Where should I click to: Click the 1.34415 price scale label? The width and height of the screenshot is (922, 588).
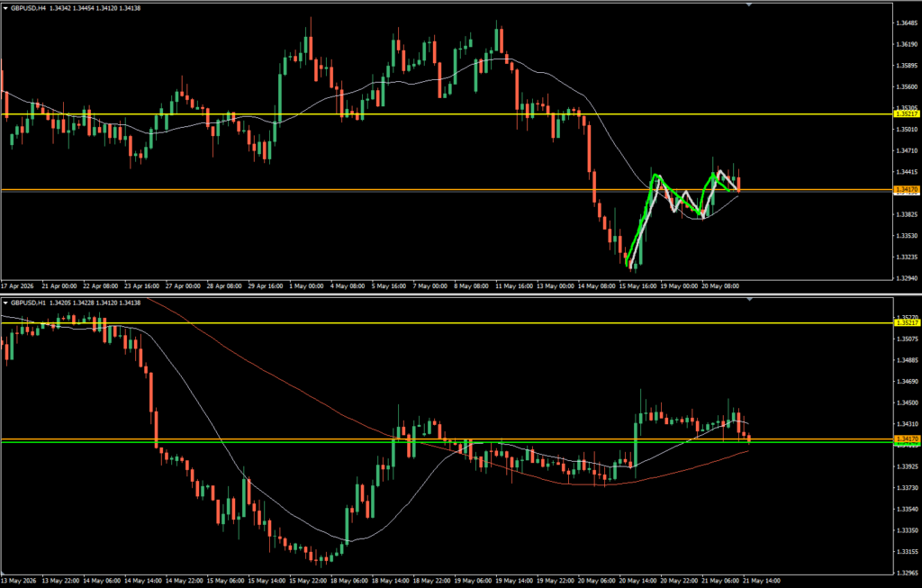coord(907,172)
